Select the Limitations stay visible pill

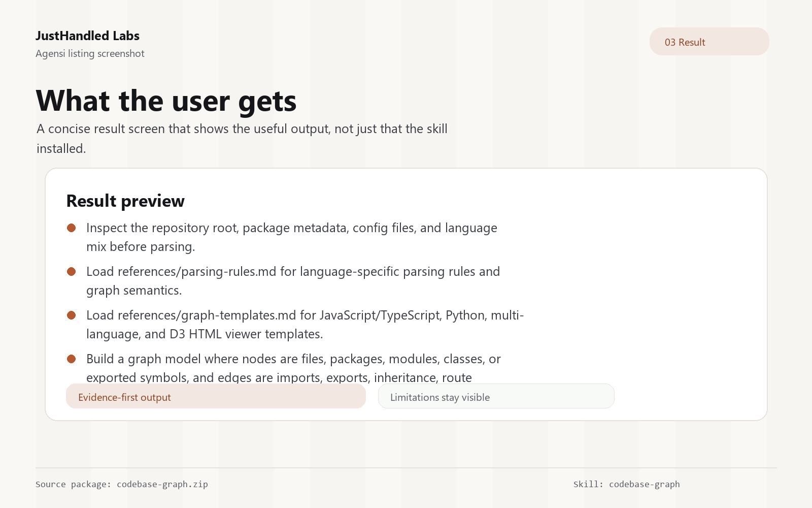(x=496, y=396)
